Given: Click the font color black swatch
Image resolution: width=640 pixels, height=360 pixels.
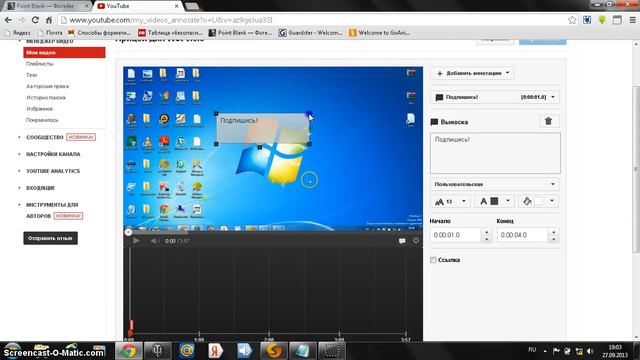Looking at the screenshot, I should tap(494, 201).
